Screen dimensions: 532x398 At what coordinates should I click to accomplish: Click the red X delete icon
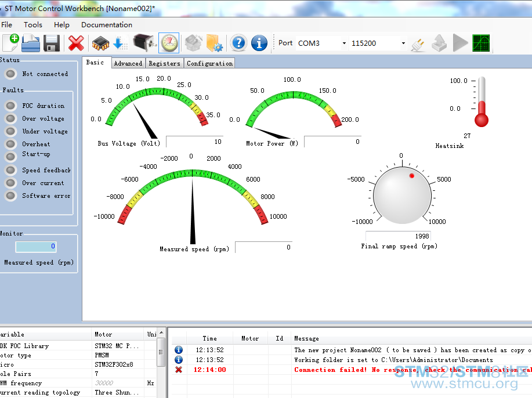tap(76, 43)
